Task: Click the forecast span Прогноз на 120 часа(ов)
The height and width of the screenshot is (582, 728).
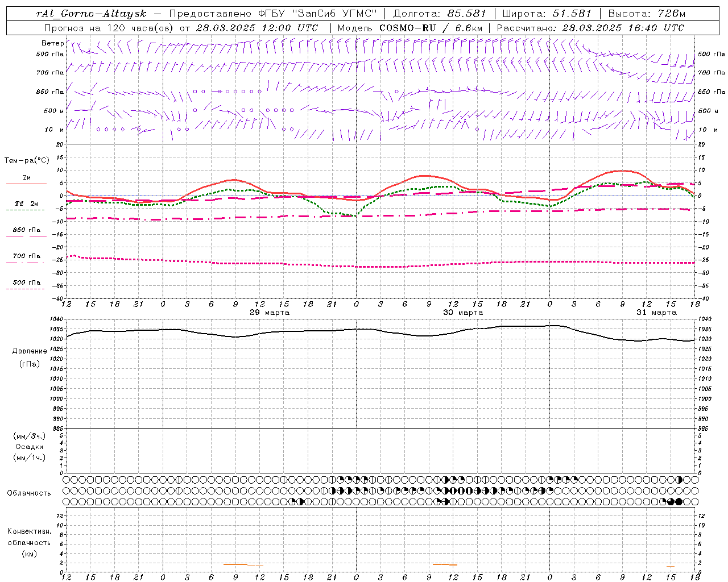Action: [x=110, y=28]
